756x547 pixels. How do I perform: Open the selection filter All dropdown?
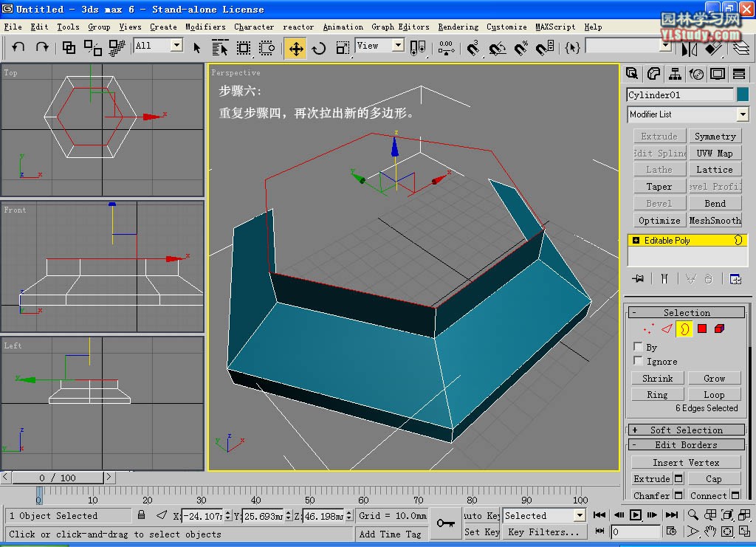[x=177, y=46]
